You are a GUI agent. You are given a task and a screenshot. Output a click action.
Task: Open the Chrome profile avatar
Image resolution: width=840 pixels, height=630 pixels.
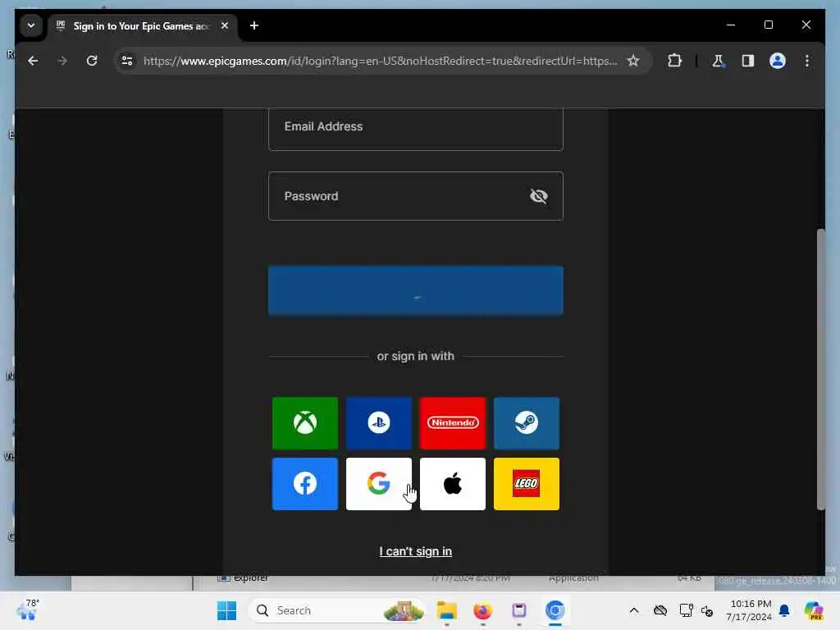tap(778, 61)
